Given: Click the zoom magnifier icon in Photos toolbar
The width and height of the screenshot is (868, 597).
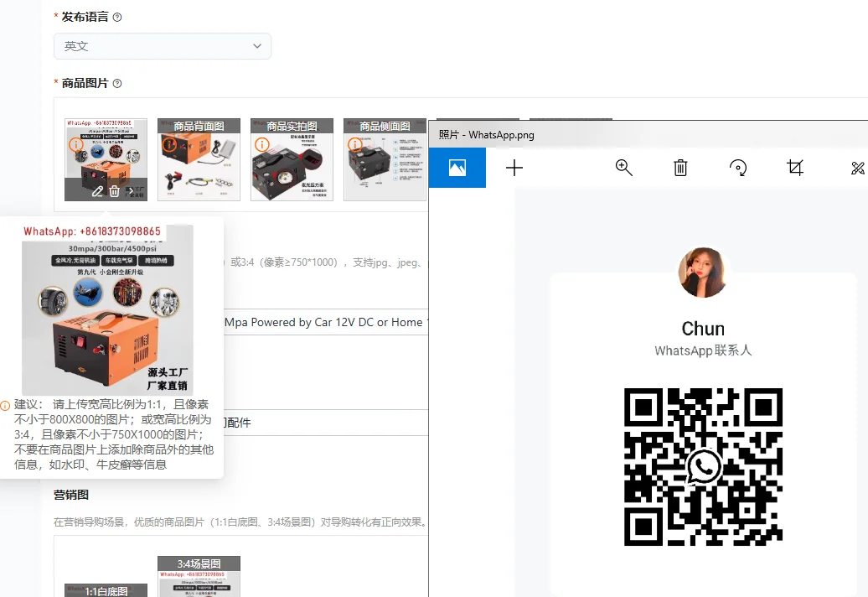Looking at the screenshot, I should [x=624, y=168].
